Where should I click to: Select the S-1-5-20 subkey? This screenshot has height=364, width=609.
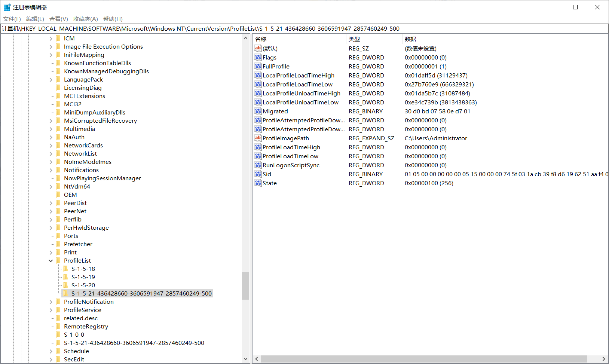pyautogui.click(x=83, y=285)
